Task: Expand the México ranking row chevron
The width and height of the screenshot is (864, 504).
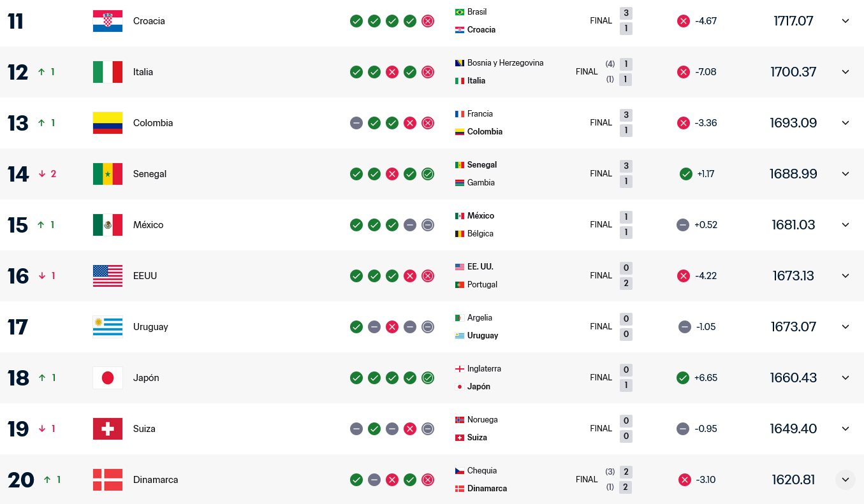Action: coord(846,225)
